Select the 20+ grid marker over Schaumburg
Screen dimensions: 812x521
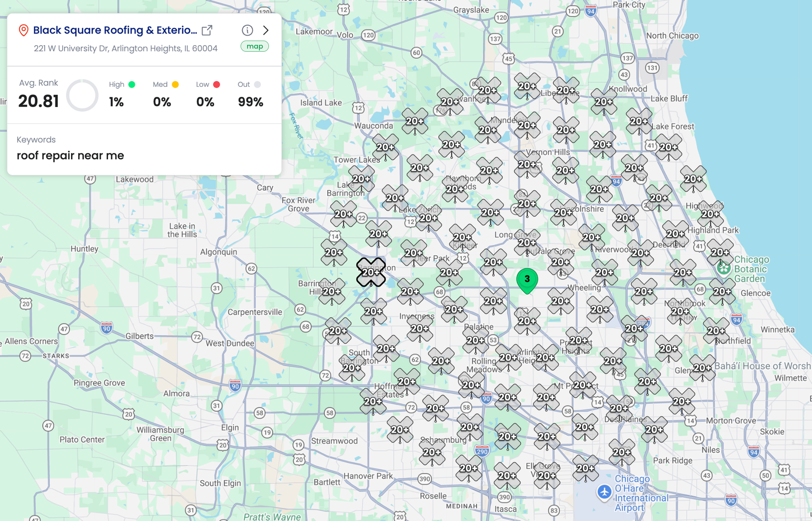coord(431,453)
